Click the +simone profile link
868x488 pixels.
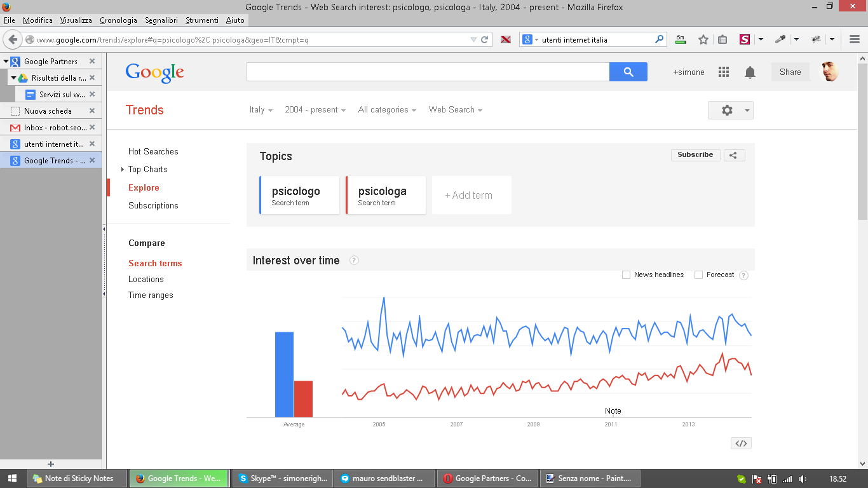click(689, 72)
